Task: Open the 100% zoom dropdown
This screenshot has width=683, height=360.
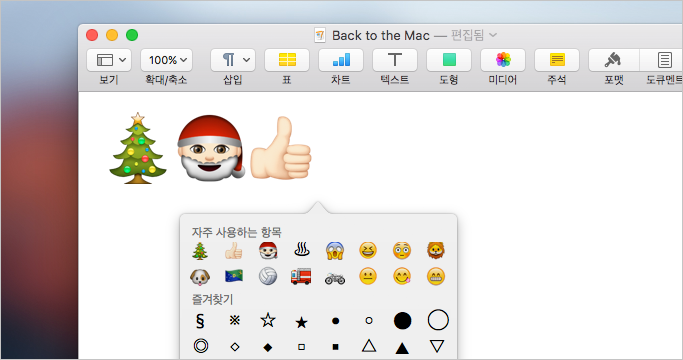Action: [x=166, y=60]
